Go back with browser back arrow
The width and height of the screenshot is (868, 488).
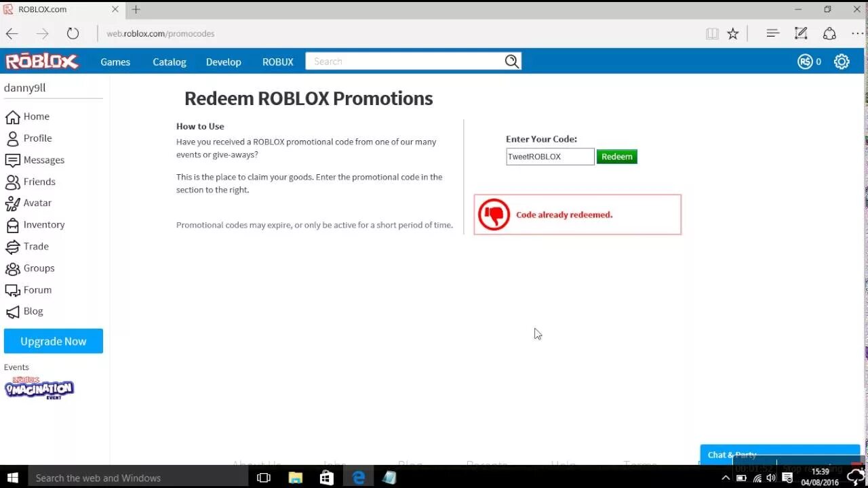12,33
